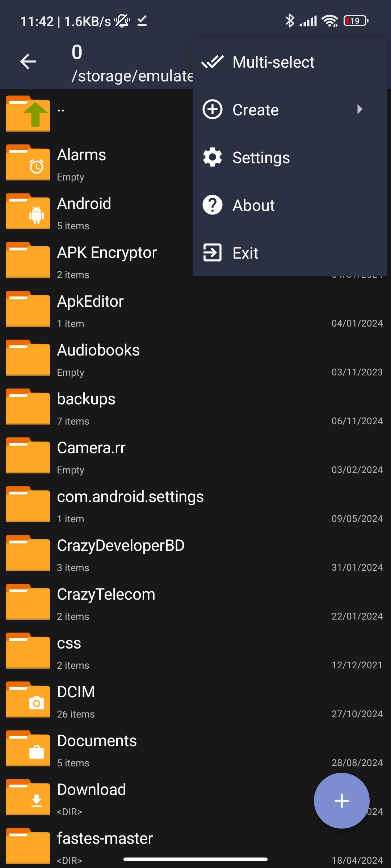Expand the Create submenu arrow

click(360, 110)
